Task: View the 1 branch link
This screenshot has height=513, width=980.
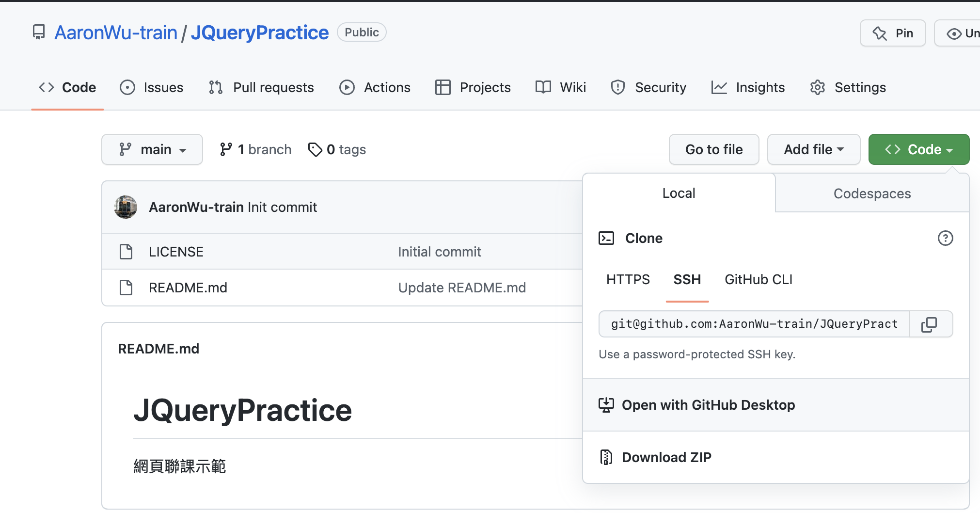Action: click(x=255, y=149)
